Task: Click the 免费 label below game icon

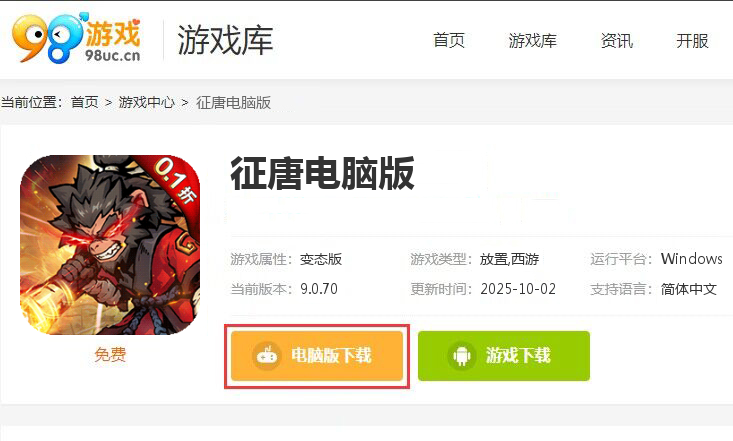Action: (110, 354)
